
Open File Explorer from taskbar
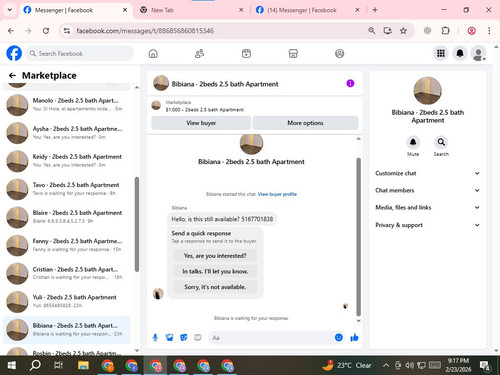click(83, 365)
